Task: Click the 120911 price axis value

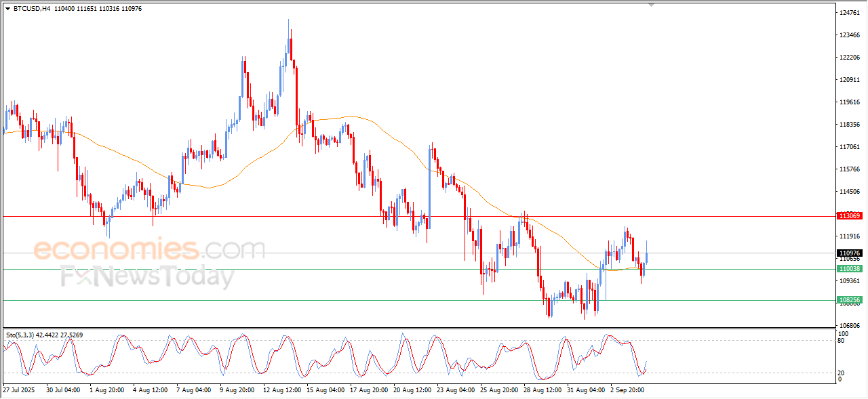Action: pyautogui.click(x=850, y=80)
